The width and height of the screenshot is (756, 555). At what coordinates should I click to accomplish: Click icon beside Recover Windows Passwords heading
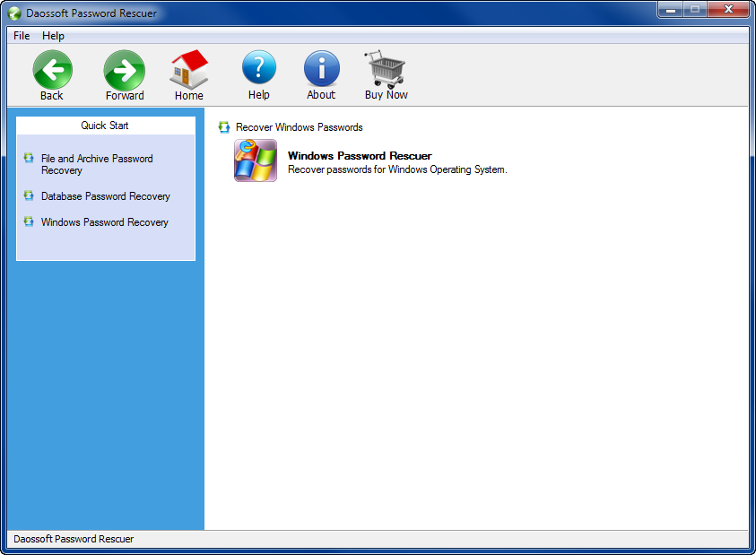[224, 126]
